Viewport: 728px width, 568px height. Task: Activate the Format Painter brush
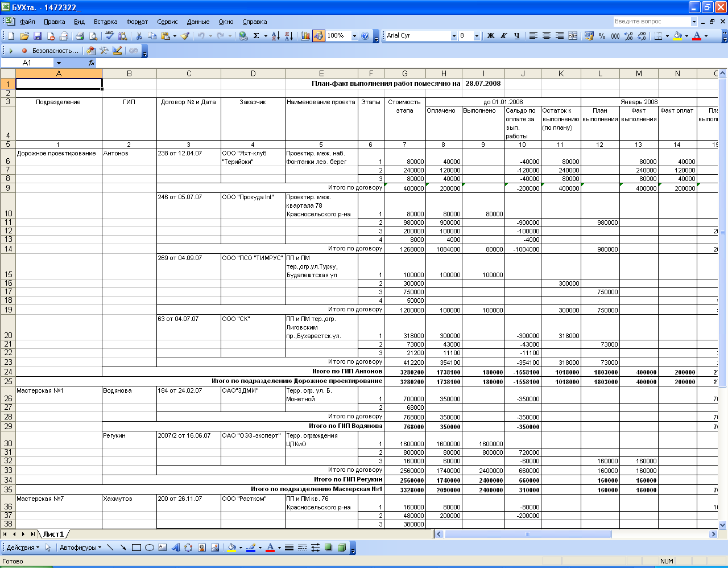(x=185, y=36)
